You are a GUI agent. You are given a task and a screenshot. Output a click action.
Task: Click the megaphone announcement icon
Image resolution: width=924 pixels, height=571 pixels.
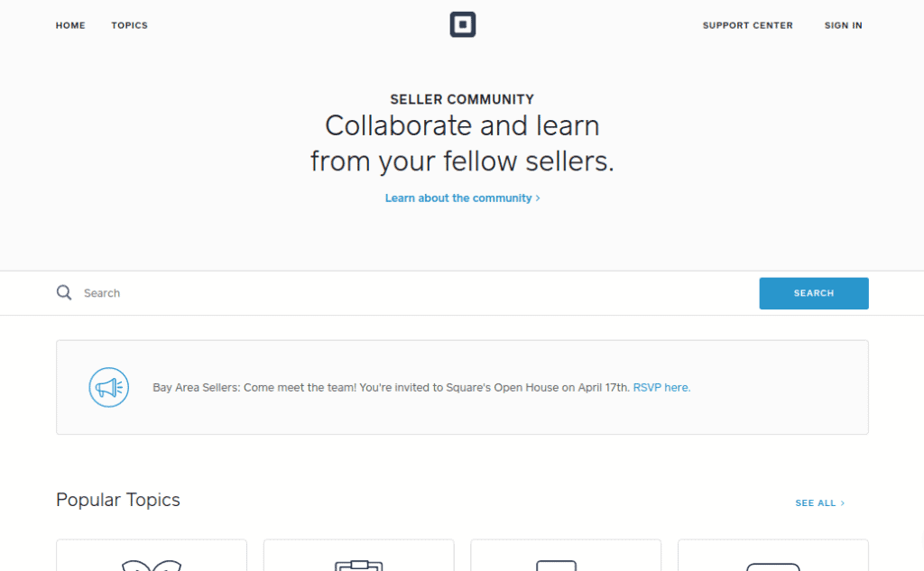coord(108,387)
